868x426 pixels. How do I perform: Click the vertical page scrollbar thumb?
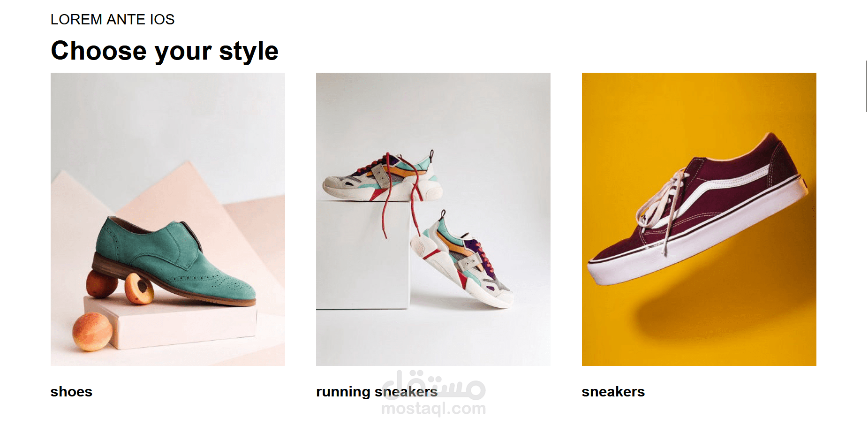click(x=866, y=86)
